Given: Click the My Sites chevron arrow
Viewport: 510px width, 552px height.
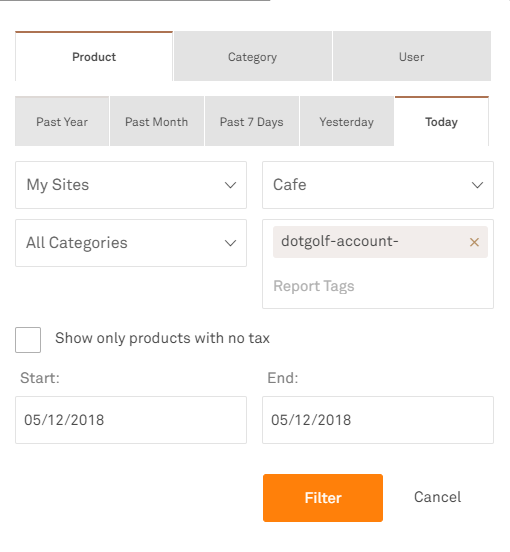Looking at the screenshot, I should [x=231, y=185].
